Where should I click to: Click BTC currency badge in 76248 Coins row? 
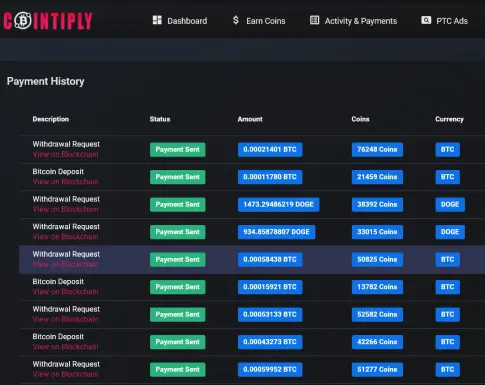(448, 150)
